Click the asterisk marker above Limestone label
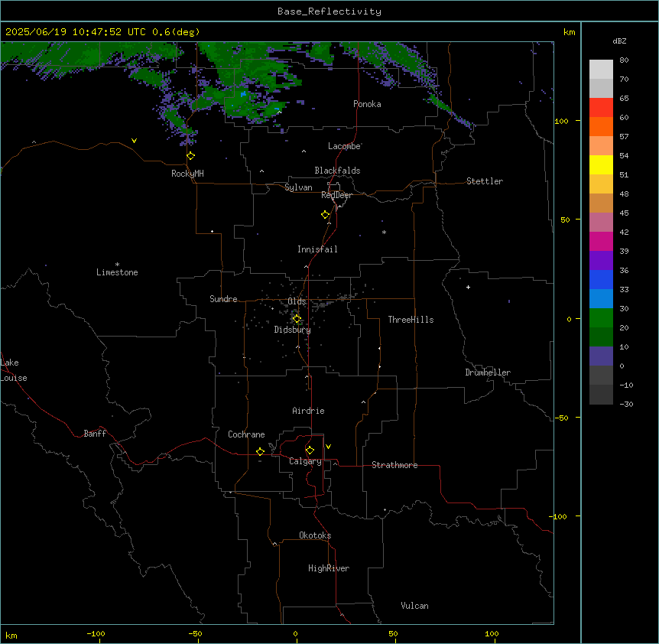Image resolution: width=659 pixels, height=644 pixels. click(x=117, y=265)
